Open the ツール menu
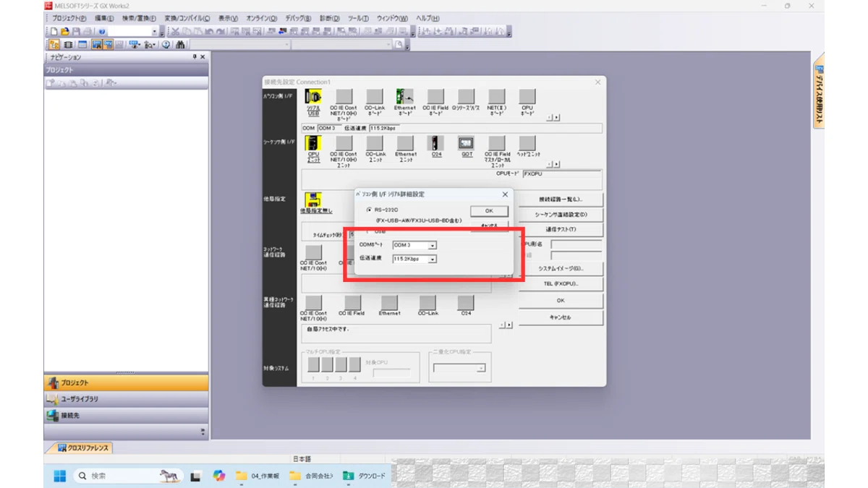The width and height of the screenshot is (868, 488). coord(358,18)
